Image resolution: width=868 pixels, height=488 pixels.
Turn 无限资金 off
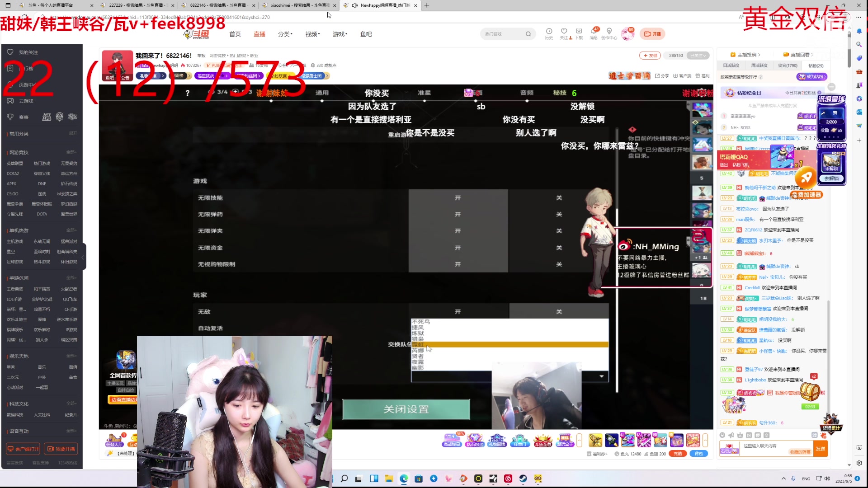pyautogui.click(x=559, y=248)
